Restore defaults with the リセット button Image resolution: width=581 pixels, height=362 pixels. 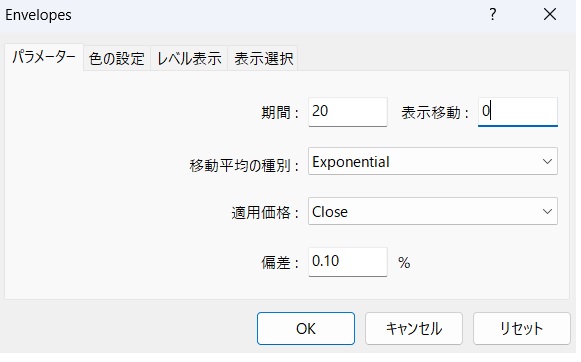tap(521, 329)
